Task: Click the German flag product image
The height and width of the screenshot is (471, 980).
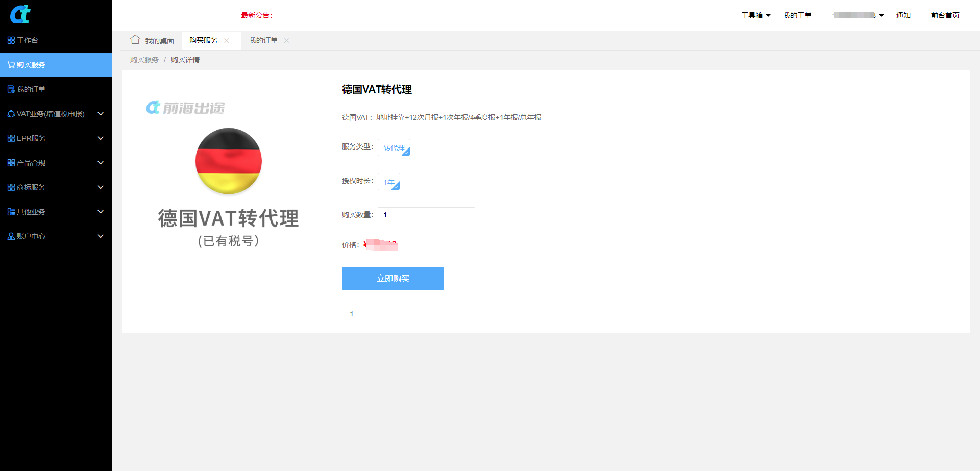Action: (x=228, y=161)
